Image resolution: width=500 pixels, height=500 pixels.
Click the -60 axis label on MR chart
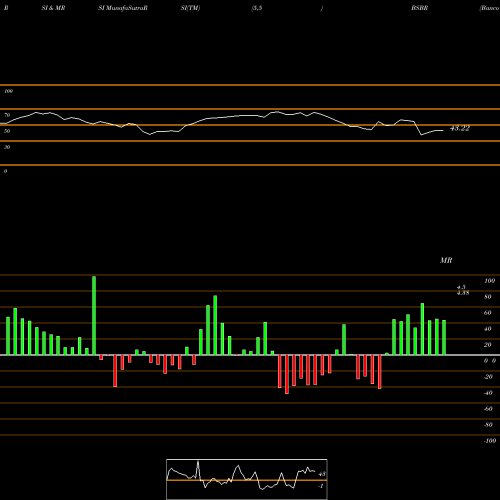[x=488, y=409]
